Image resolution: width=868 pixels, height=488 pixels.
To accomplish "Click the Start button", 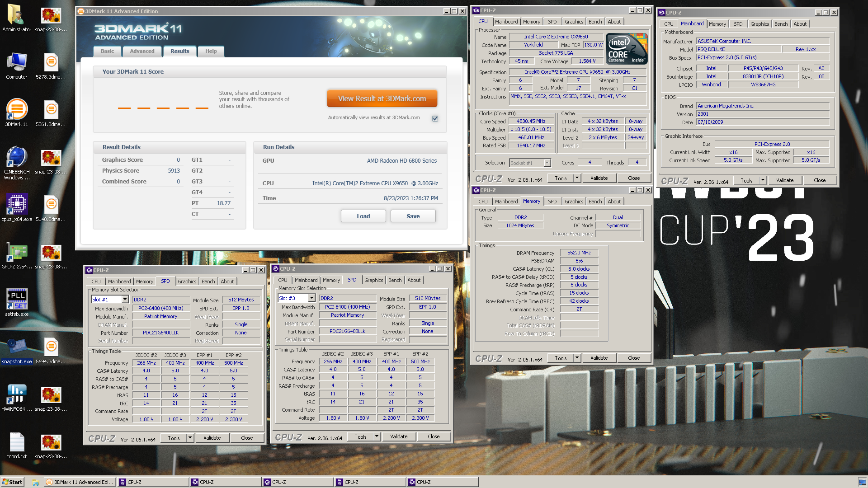I will click(12, 482).
